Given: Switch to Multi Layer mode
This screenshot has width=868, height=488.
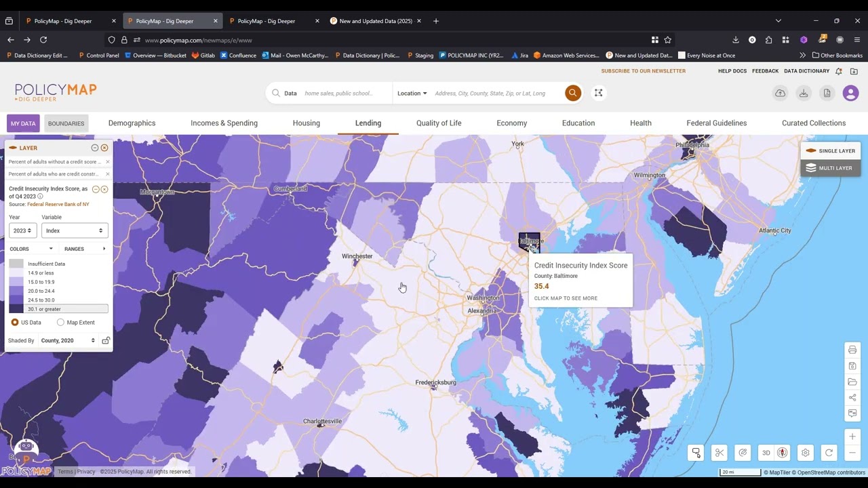Looking at the screenshot, I should click(831, 168).
